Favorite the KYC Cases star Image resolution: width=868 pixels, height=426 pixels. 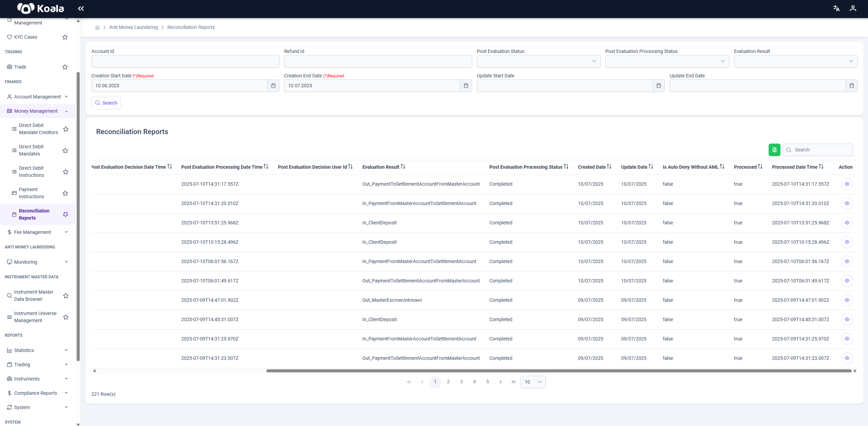65,37
